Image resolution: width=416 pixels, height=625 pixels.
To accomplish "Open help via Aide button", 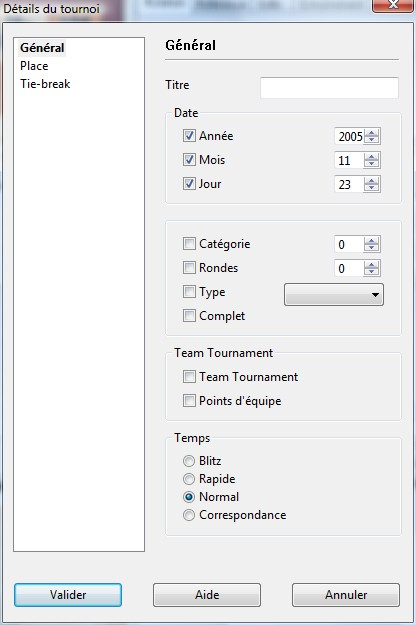I will coord(207,595).
